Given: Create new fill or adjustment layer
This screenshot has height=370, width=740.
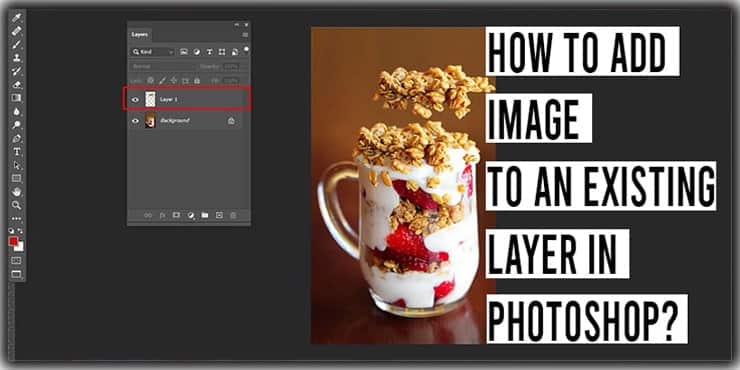Looking at the screenshot, I should coord(191,215).
